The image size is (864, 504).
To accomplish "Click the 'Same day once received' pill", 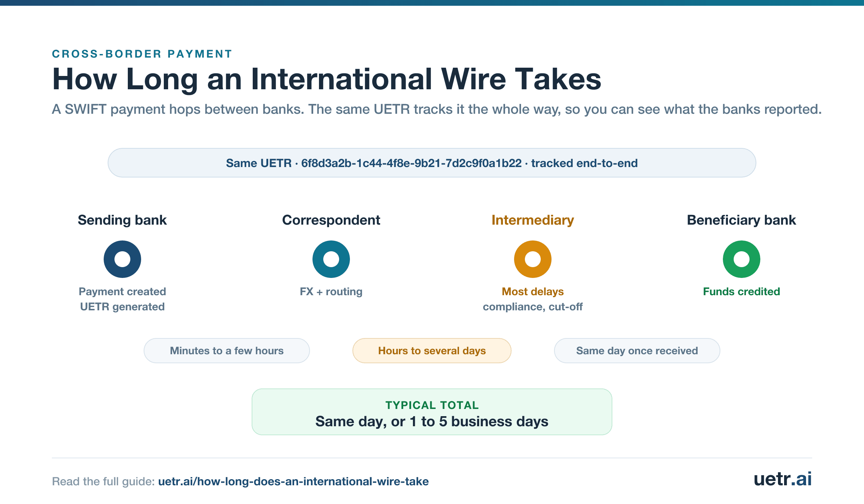I will [x=637, y=351].
